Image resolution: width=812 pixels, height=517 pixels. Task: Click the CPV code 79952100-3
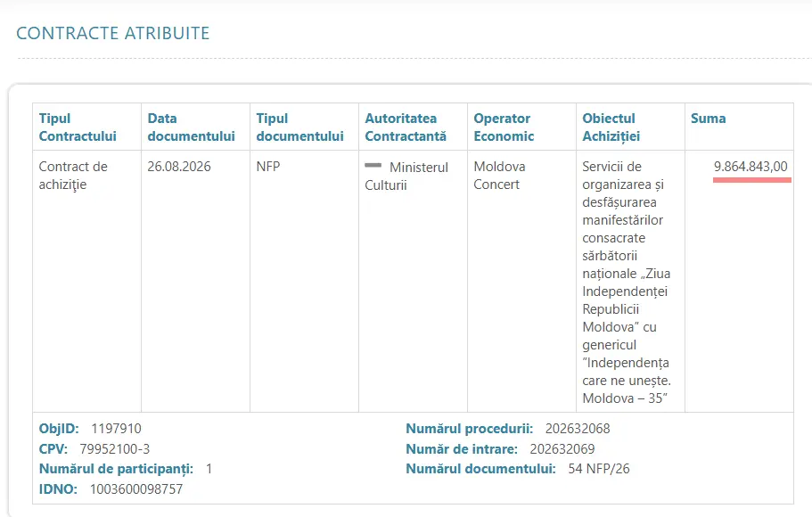point(114,448)
